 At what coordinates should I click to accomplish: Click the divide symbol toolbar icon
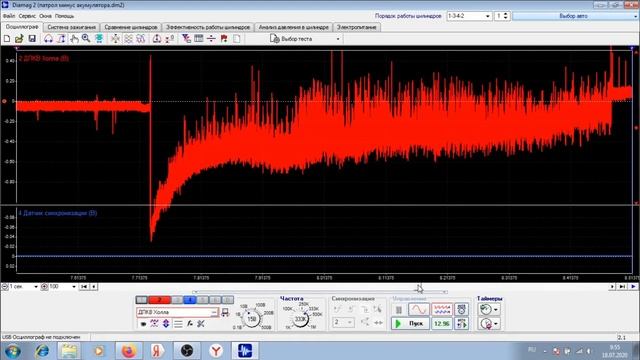[211, 39]
